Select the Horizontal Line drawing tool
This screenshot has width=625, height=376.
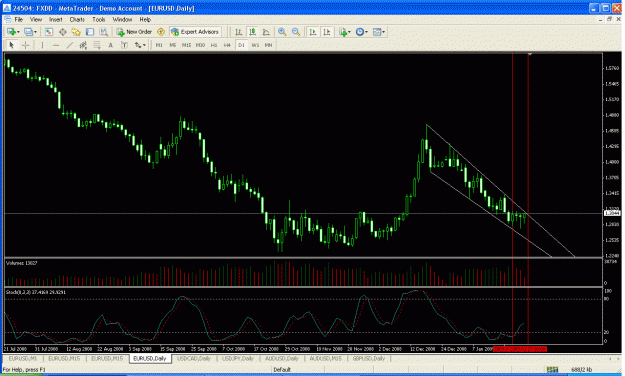56,45
